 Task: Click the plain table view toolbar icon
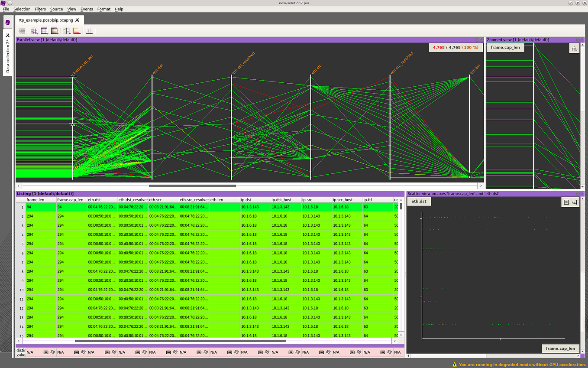[44, 31]
